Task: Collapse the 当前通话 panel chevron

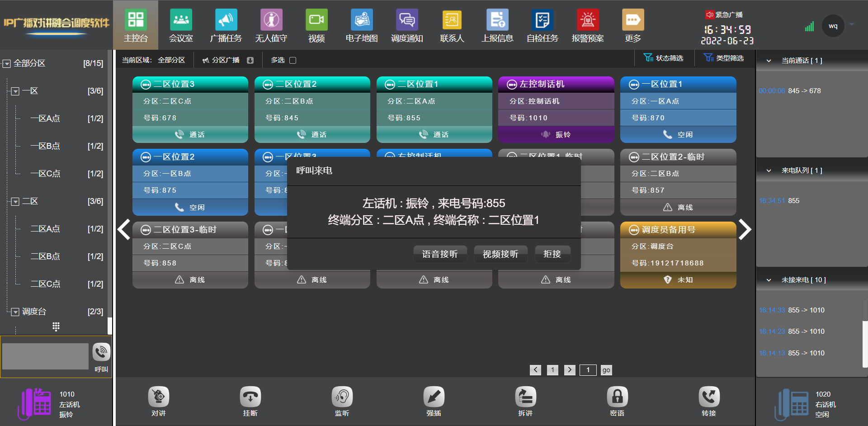Action: (769, 61)
